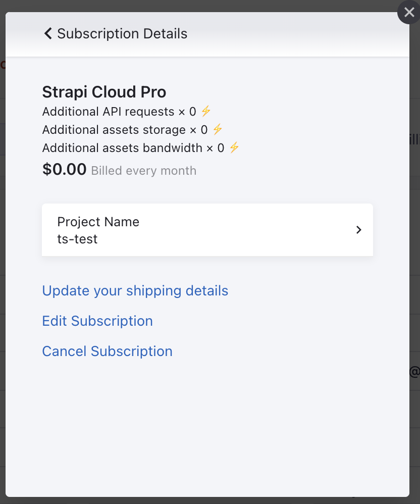Open the Update your shipping details link
420x504 pixels.
point(135,291)
